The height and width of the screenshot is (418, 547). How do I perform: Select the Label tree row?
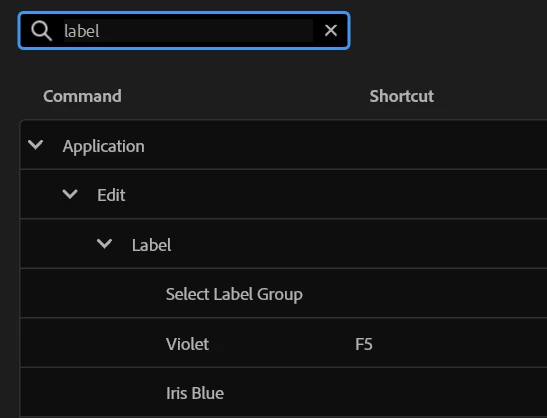284,244
